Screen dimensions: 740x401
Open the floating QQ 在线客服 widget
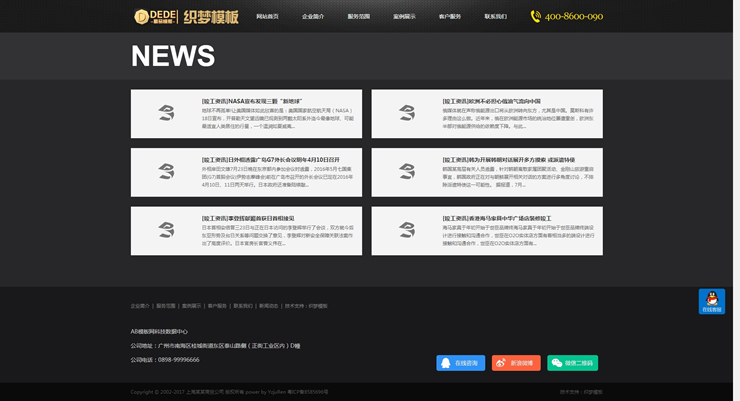(x=711, y=301)
